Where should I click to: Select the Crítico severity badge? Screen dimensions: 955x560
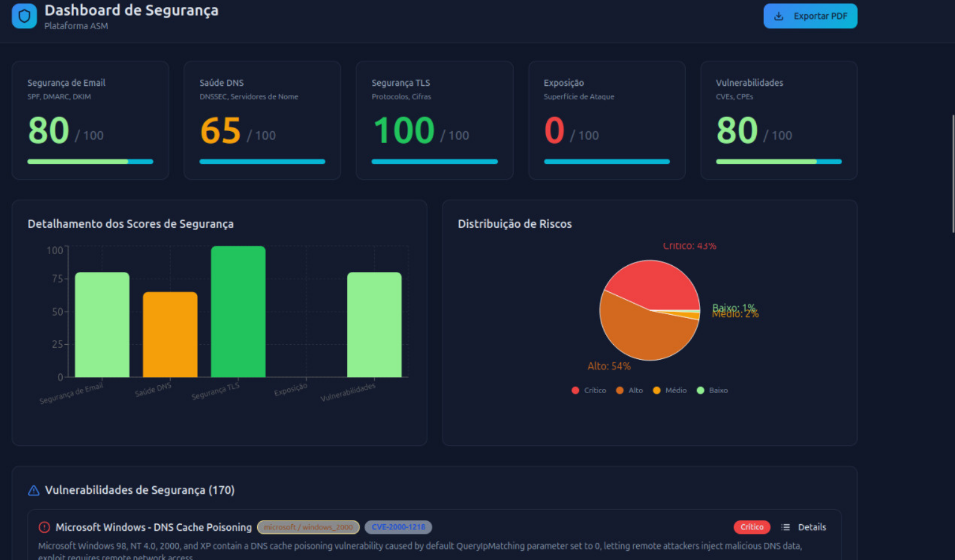coord(751,527)
